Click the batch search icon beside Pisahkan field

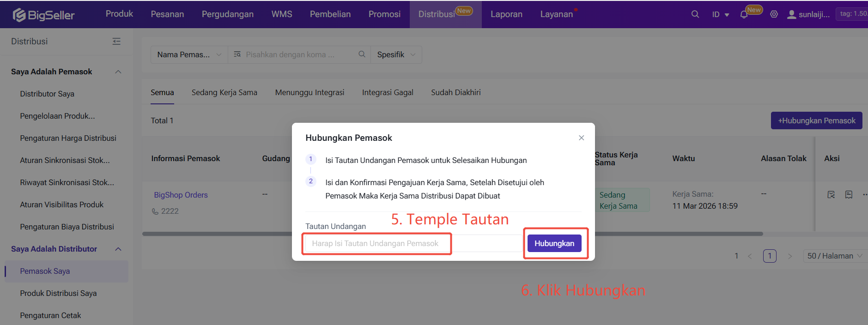237,54
